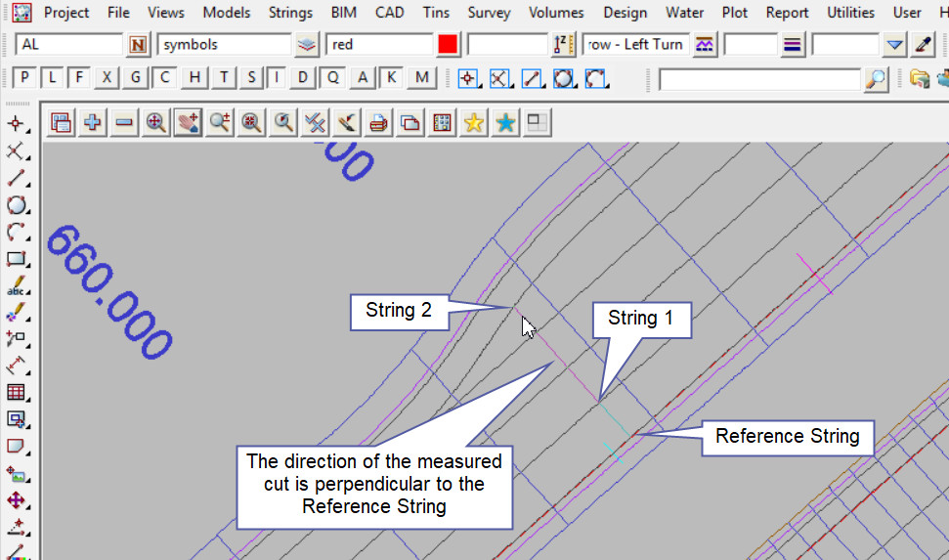The image size is (949, 560).
Task: Click the overlapping windows copy view icon
Action: pyautogui.click(x=410, y=123)
